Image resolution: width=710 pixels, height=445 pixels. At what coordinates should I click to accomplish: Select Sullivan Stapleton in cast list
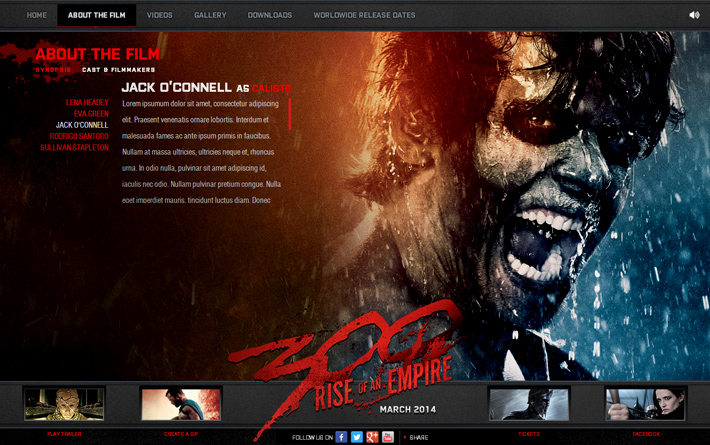pos(74,148)
